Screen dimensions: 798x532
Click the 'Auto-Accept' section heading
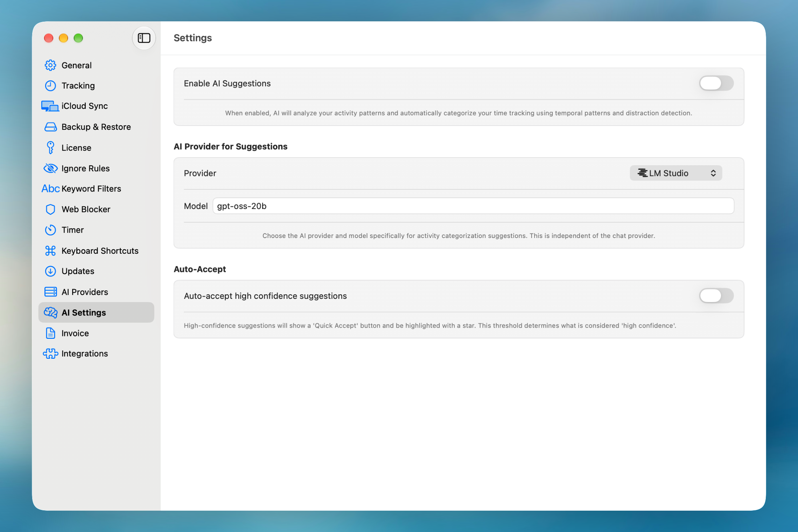(x=200, y=269)
